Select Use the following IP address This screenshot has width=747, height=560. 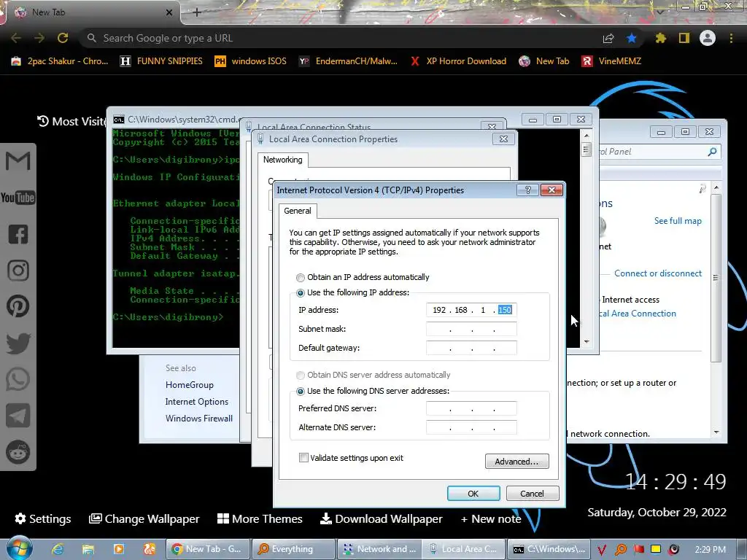pos(301,293)
